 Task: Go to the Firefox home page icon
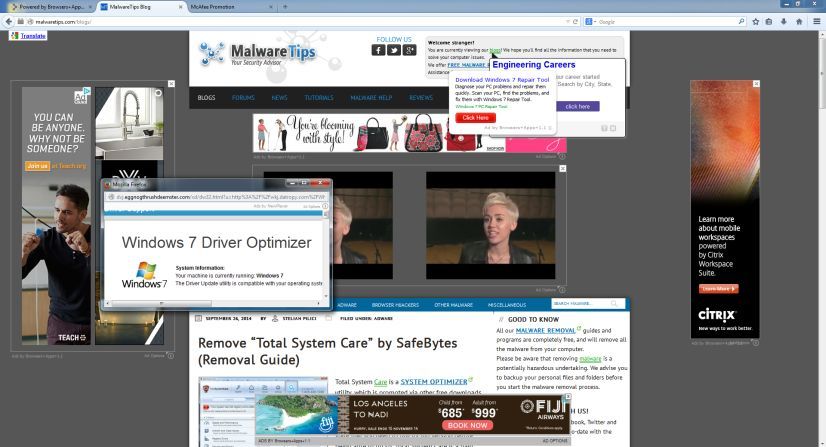click(799, 22)
